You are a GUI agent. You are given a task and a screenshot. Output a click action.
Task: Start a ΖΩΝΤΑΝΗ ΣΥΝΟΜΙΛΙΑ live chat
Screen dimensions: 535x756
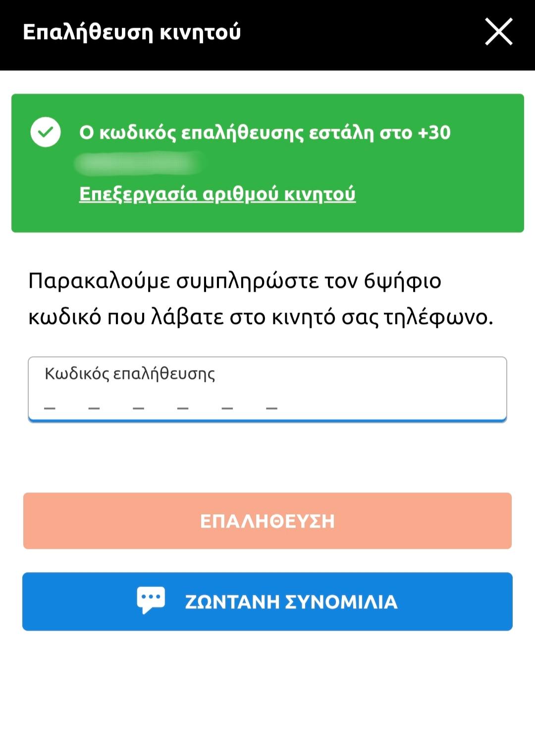(x=267, y=601)
